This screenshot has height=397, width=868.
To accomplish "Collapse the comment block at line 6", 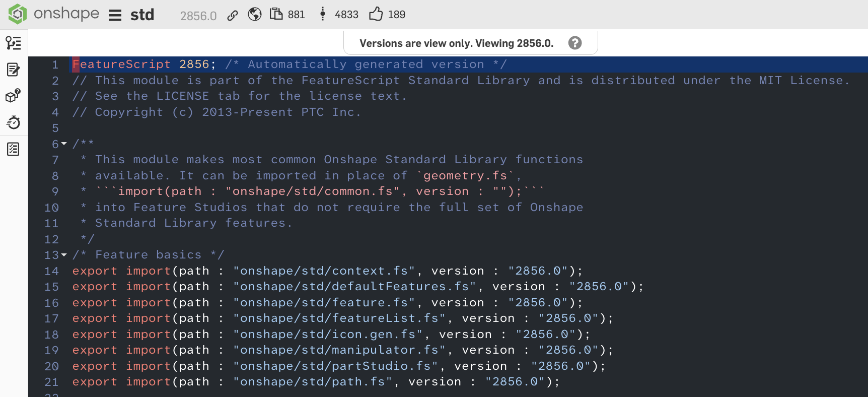I will [64, 144].
